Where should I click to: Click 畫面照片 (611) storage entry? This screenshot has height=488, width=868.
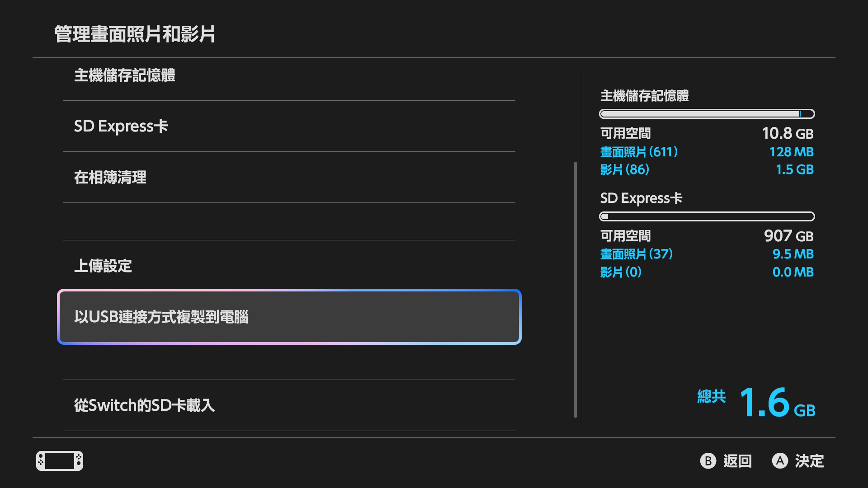pos(639,152)
